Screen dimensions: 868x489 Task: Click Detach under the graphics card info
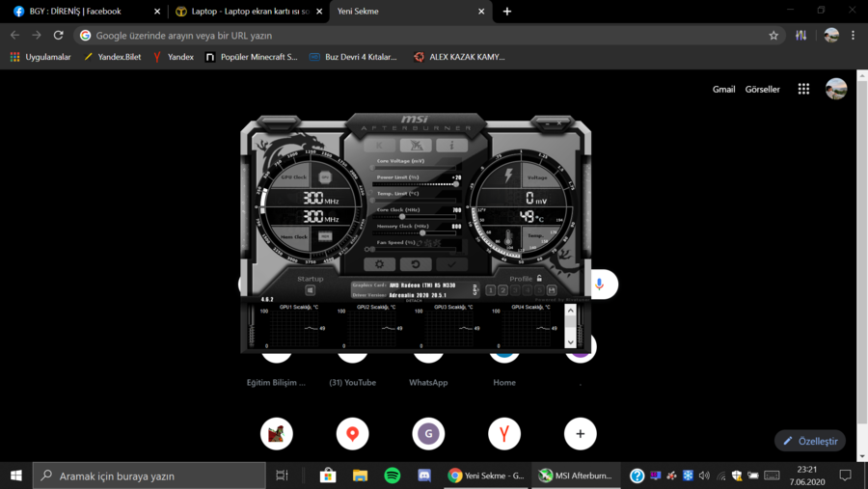[x=414, y=301]
